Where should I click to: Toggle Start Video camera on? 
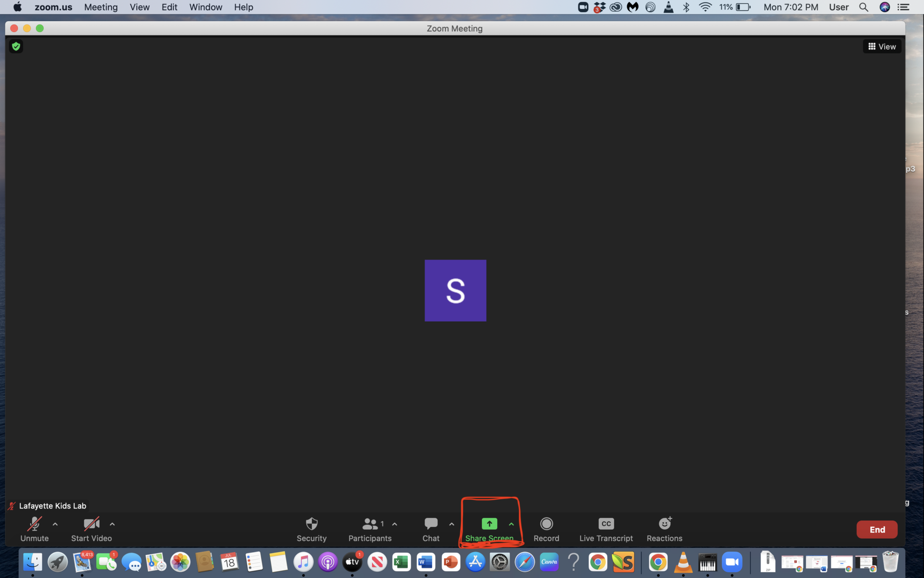[x=91, y=529]
